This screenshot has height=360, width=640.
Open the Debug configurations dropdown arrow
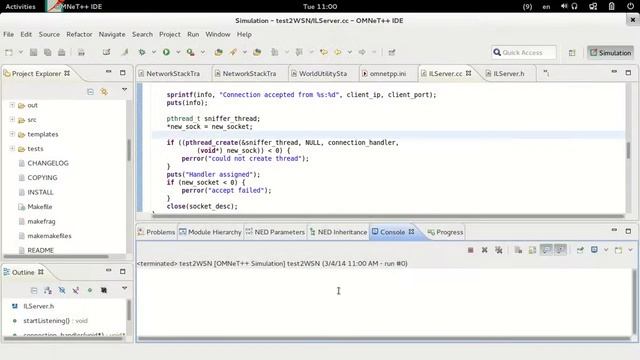154,52
